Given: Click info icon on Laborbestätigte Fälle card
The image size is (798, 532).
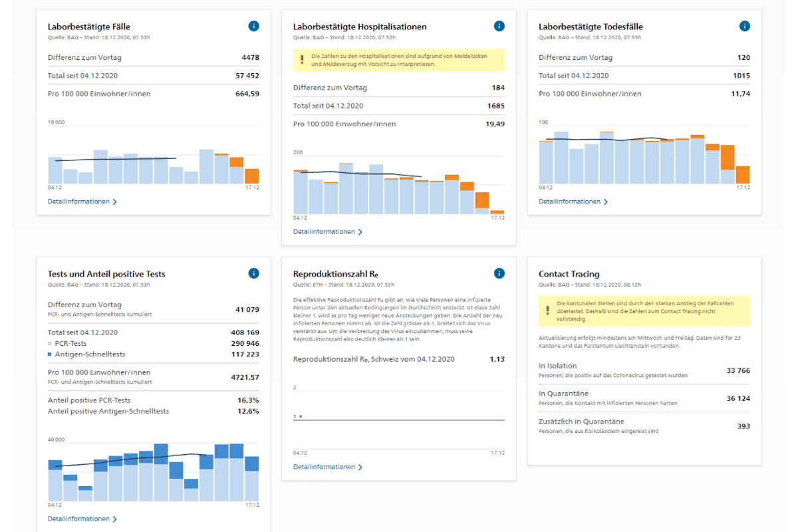Looking at the screenshot, I should (x=254, y=26).
